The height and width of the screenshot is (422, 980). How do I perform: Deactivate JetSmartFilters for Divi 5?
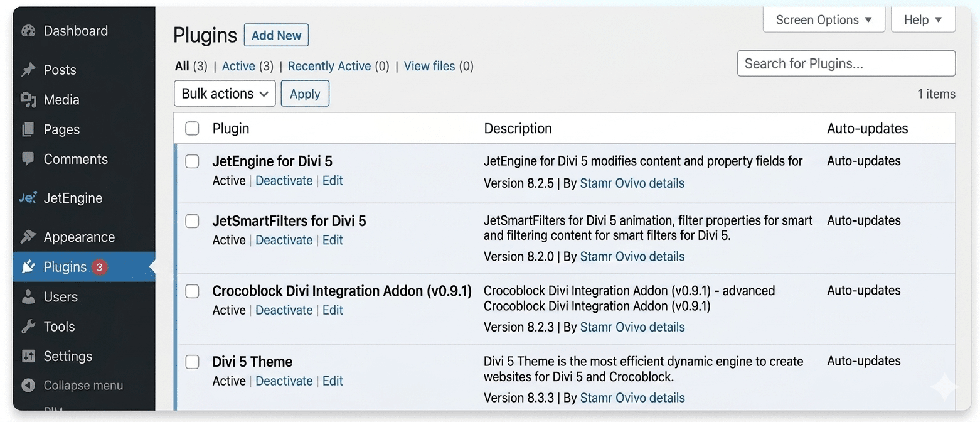tap(284, 240)
